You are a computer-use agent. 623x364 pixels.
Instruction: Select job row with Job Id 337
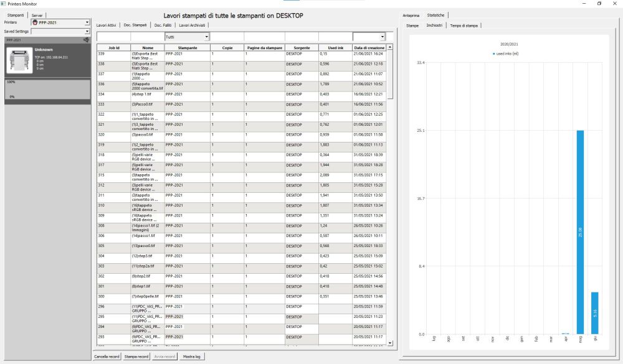coord(241,76)
